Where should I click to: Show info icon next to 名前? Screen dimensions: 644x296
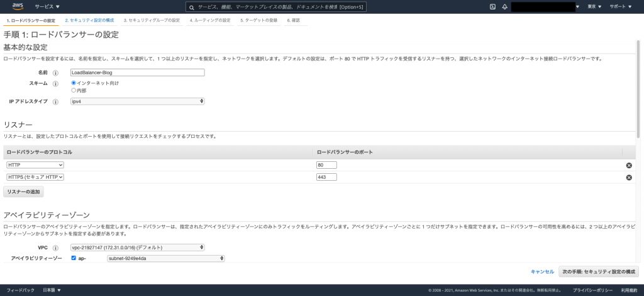click(55, 73)
